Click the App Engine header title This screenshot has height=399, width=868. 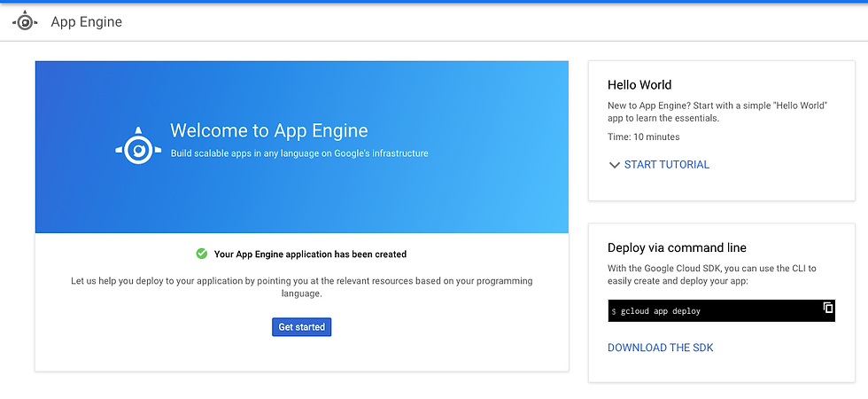coord(87,21)
